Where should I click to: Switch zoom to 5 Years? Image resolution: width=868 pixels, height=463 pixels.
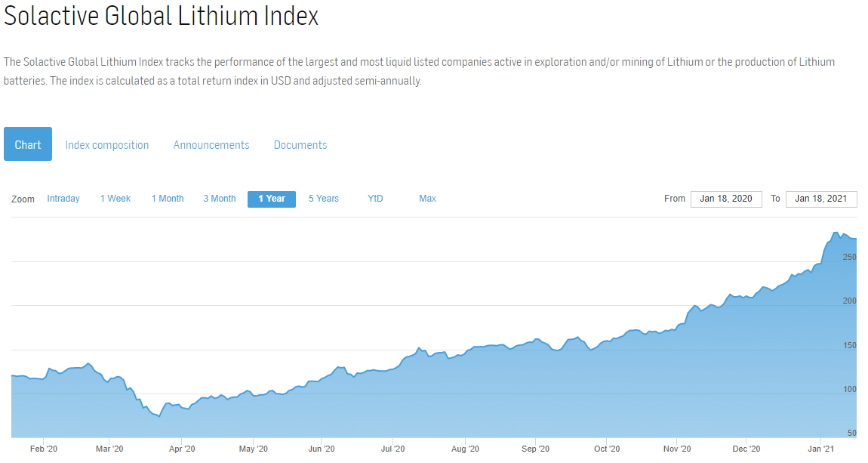click(323, 199)
